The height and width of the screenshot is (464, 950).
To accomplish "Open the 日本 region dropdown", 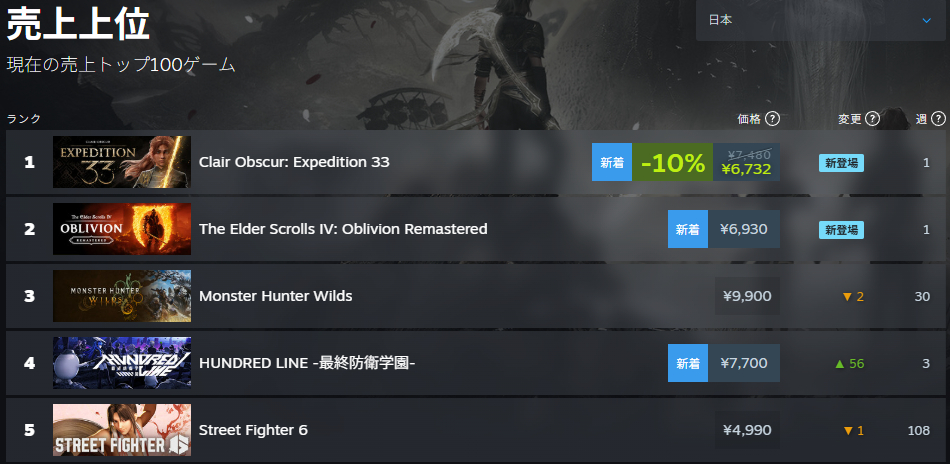I will (820, 20).
